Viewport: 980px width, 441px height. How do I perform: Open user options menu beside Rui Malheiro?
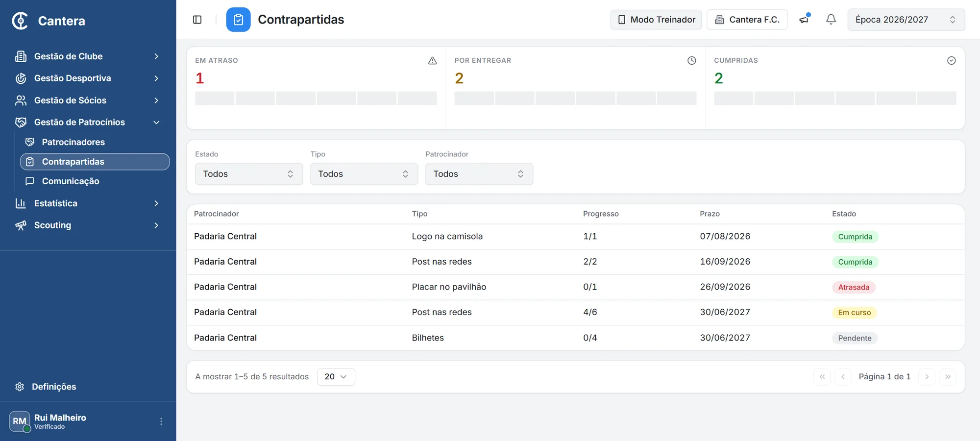pyautogui.click(x=161, y=421)
